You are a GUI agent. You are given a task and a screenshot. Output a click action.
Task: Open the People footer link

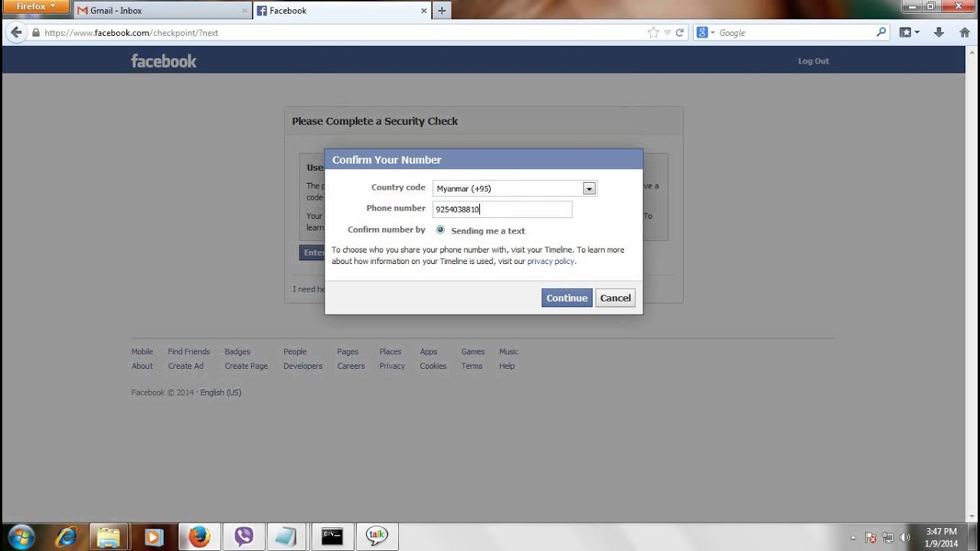pos(295,352)
